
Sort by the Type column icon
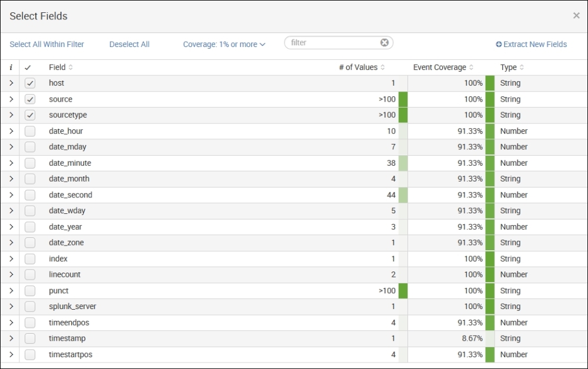pyautogui.click(x=522, y=68)
